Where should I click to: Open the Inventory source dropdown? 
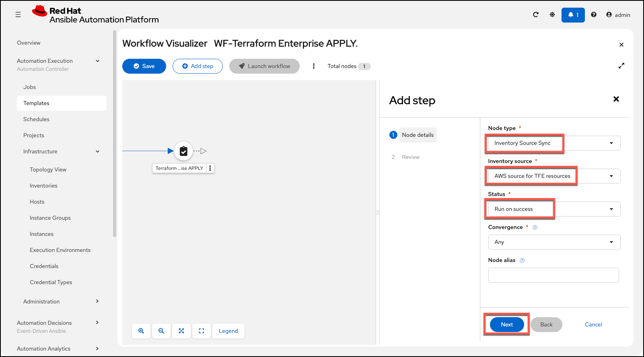[554, 176]
